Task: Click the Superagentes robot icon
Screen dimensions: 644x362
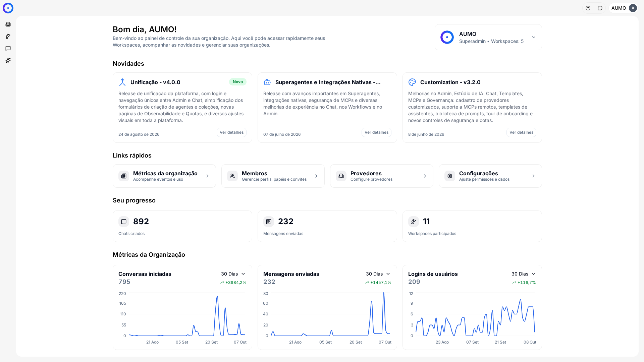Action: (267, 82)
